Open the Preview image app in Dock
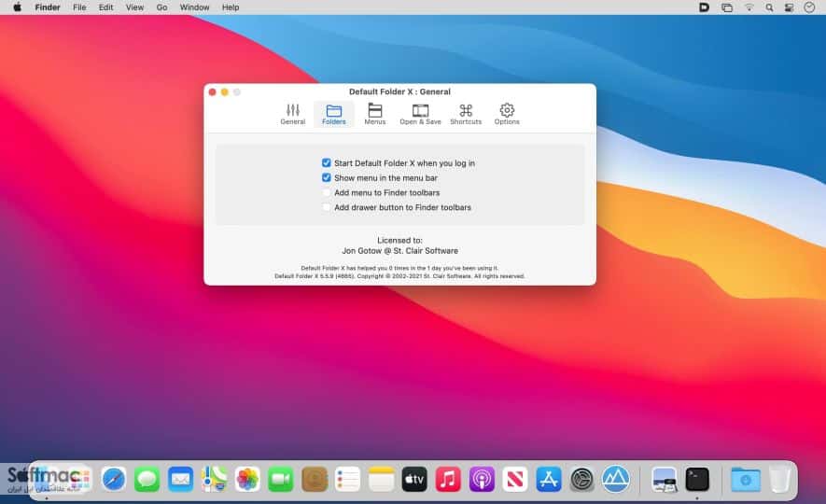 [x=664, y=479]
